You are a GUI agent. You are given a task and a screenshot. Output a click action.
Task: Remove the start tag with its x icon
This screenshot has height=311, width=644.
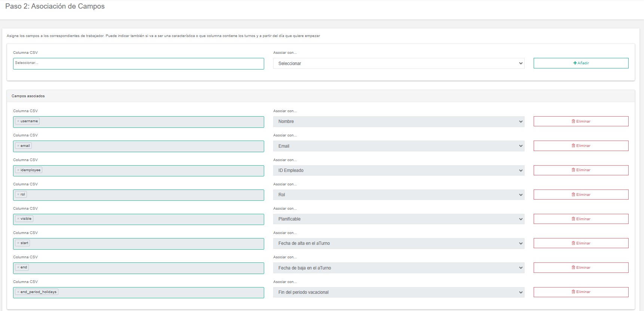pos(18,243)
